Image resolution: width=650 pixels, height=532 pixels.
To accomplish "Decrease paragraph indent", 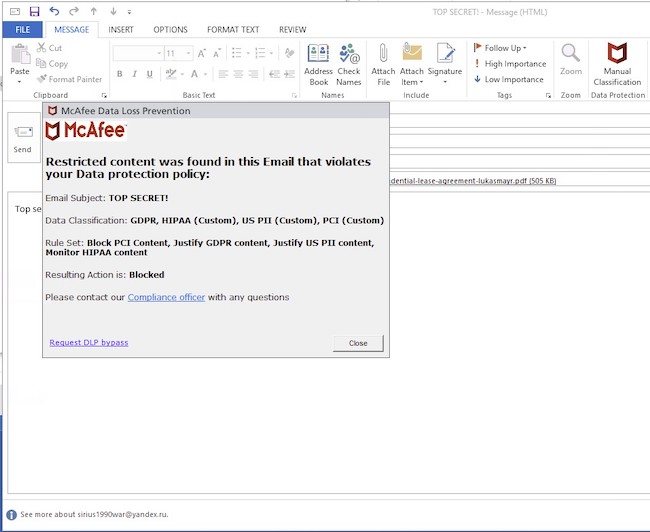I will pyautogui.click(x=274, y=74).
